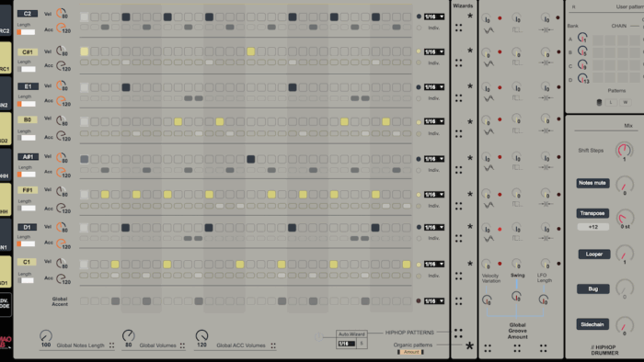
Task: Open the 1/16 dropdown for Global Accent row
Action: coord(434,301)
